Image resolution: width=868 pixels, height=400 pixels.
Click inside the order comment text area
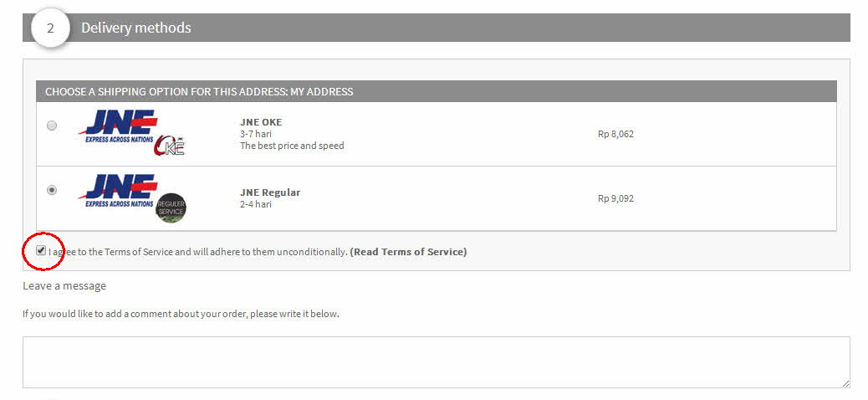click(437, 362)
